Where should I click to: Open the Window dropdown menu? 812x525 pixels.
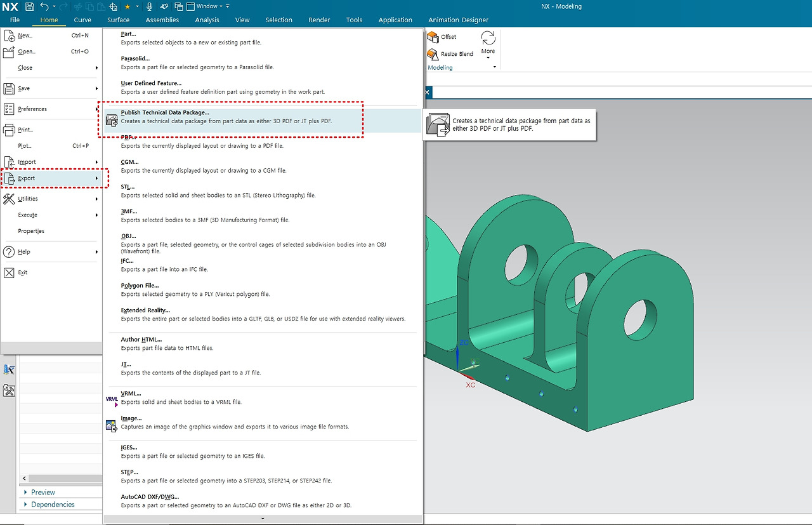tap(206, 6)
